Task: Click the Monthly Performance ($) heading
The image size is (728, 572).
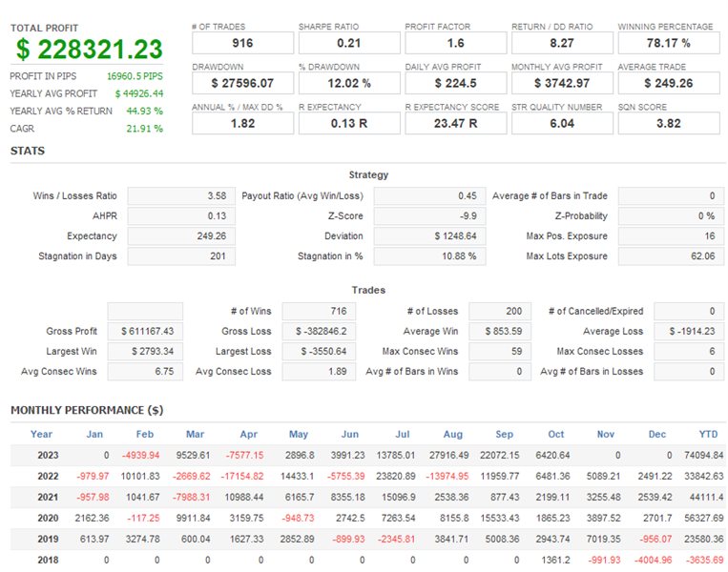Action: [87, 410]
